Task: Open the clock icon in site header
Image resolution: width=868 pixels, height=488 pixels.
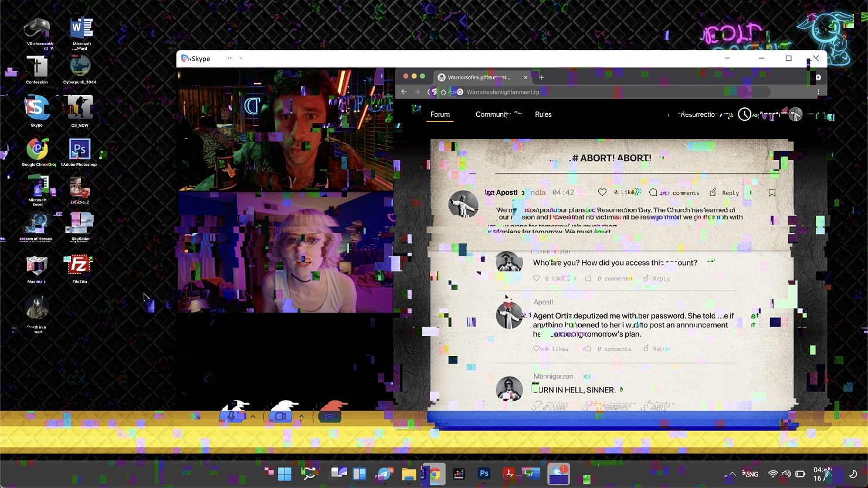Action: pos(744,114)
